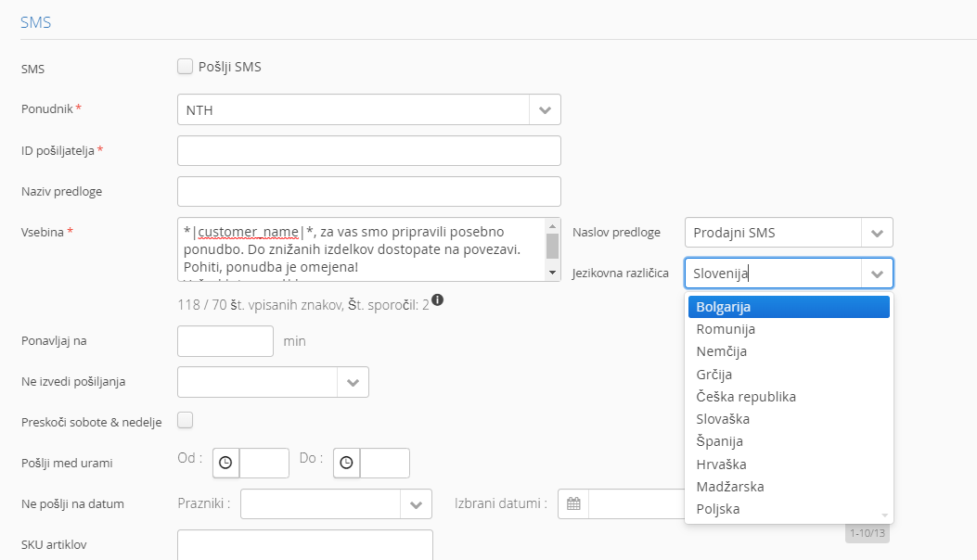
Task: Click inside the Vsebina text area
Action: pyautogui.click(x=362, y=249)
